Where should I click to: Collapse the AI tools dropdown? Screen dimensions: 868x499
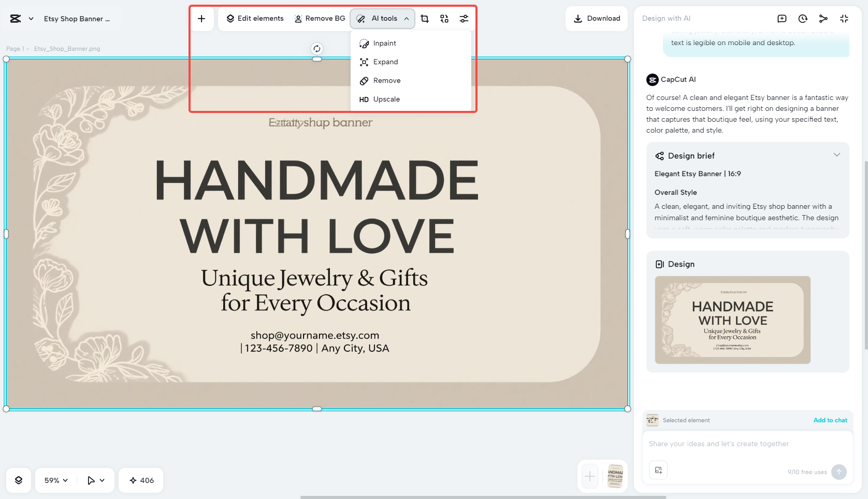click(407, 18)
